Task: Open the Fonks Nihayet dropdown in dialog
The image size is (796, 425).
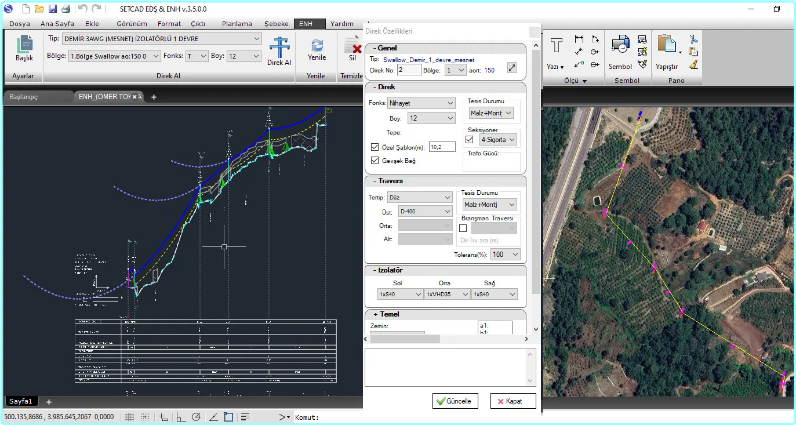Action: pos(421,103)
